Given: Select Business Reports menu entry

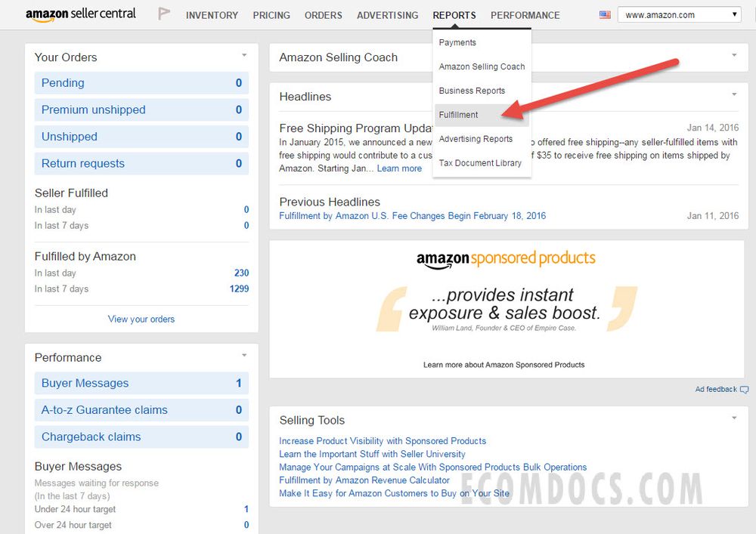Looking at the screenshot, I should tap(472, 91).
